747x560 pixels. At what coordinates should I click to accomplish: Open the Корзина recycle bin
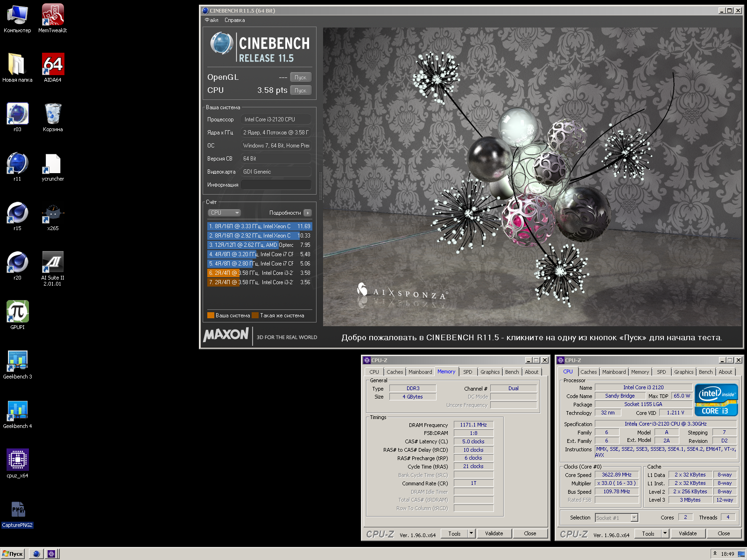[53, 118]
